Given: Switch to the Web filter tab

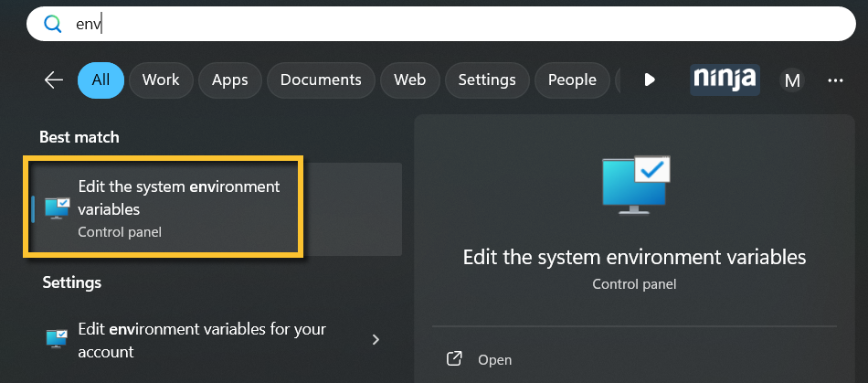Looking at the screenshot, I should click(409, 80).
